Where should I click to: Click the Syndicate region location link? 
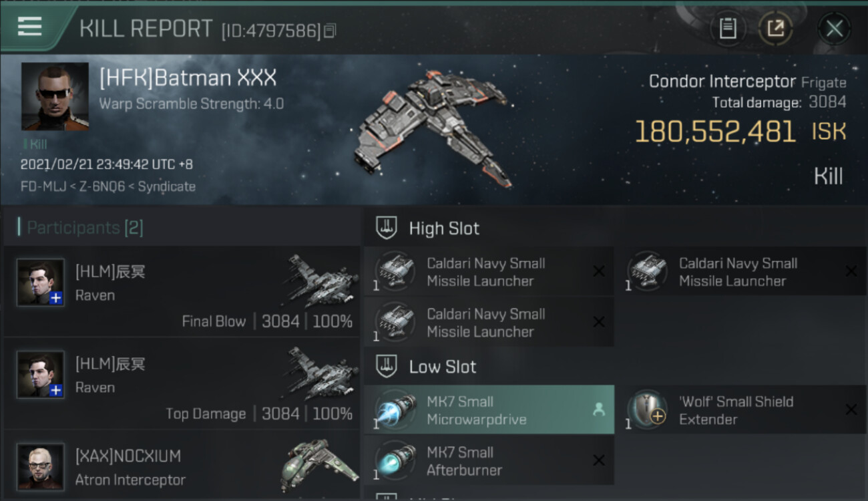167,186
